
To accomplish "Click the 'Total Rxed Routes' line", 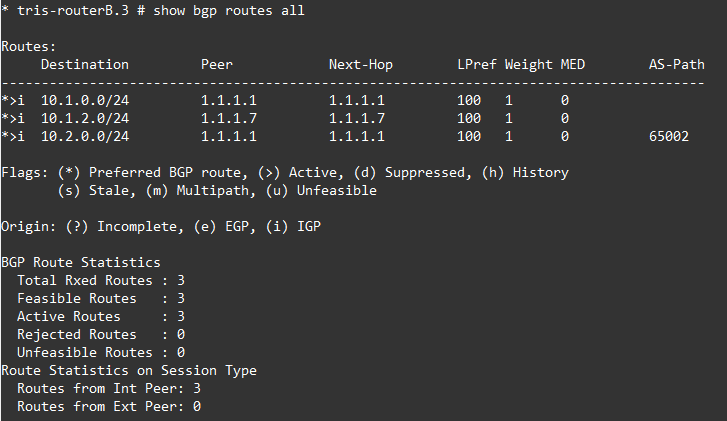I will [x=101, y=281].
